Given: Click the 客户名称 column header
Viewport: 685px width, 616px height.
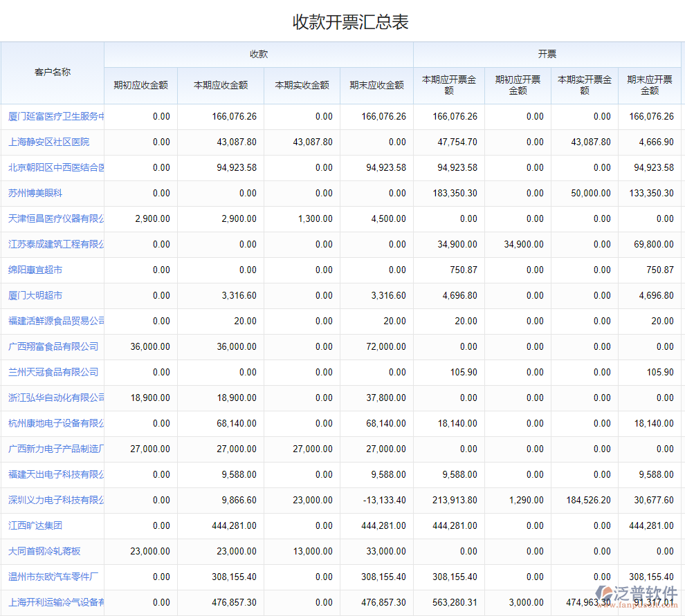Looking at the screenshot, I should (x=53, y=72).
